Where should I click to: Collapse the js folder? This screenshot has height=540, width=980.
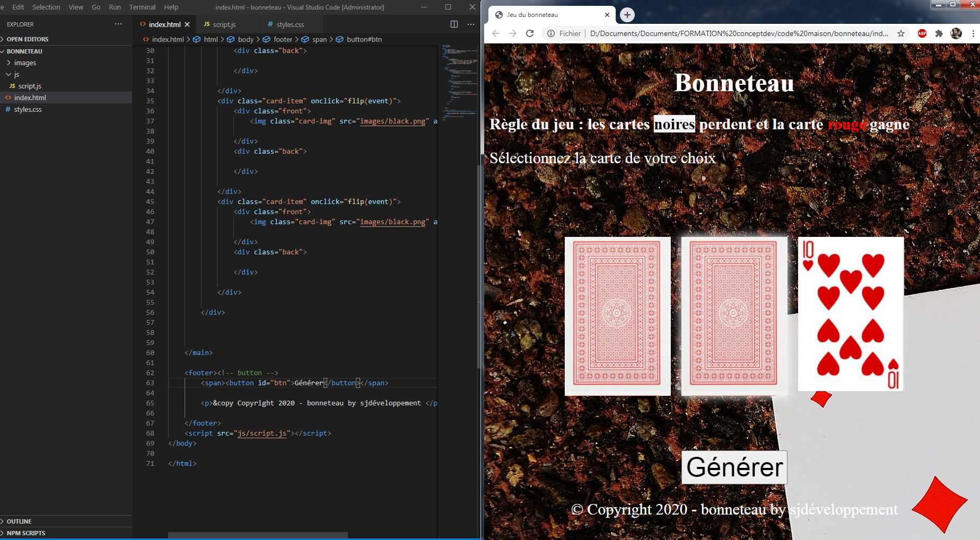(x=66, y=74)
